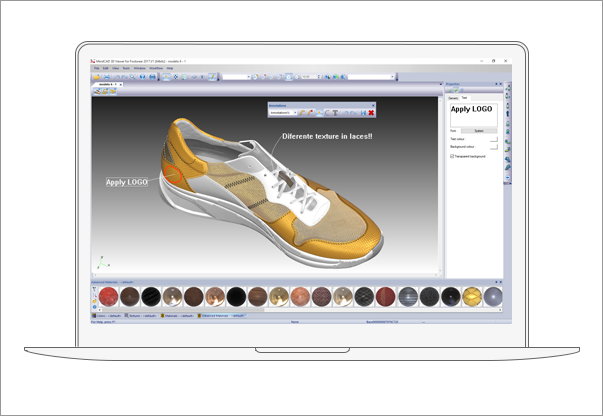Select the Colors default tab at the bottom
This screenshot has height=416, width=603.
coord(107,316)
